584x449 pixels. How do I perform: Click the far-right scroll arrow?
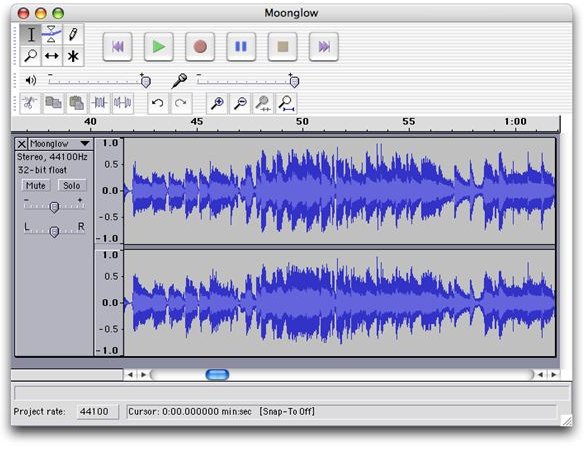click(x=554, y=375)
